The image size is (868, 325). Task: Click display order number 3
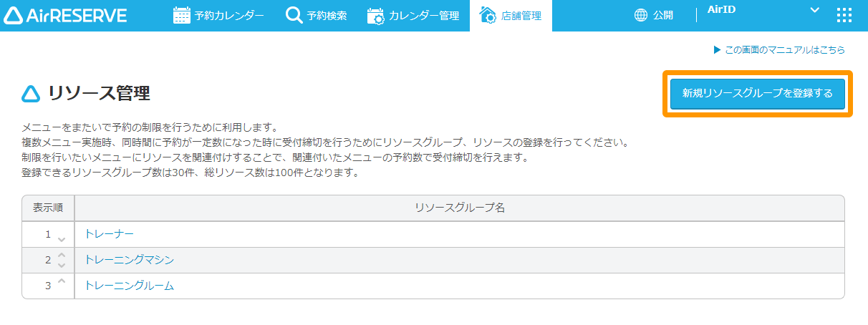tap(48, 286)
